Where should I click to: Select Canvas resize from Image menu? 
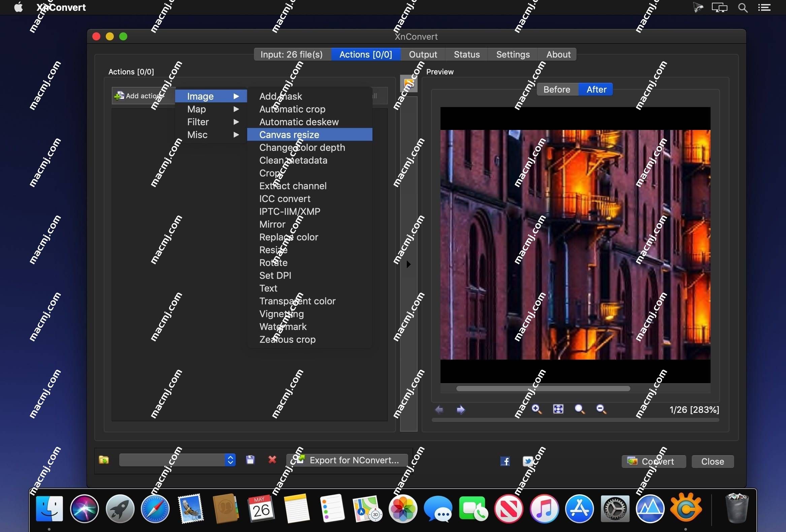[x=289, y=134]
